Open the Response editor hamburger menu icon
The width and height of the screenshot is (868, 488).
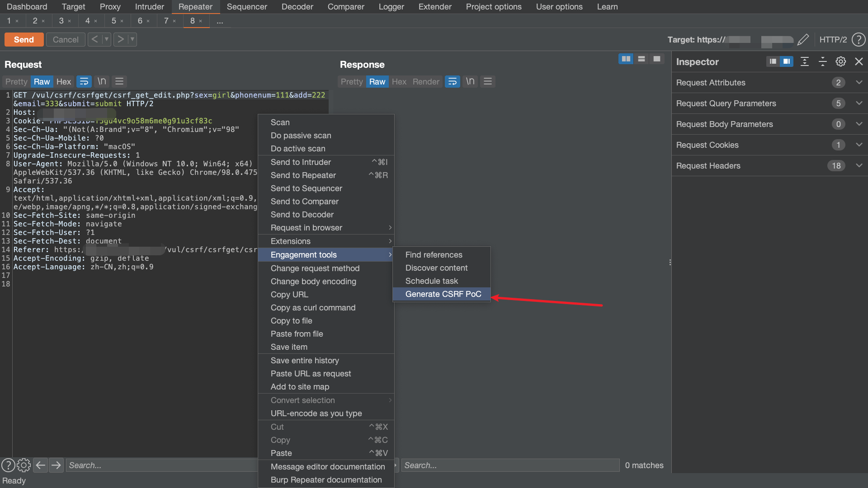(488, 81)
